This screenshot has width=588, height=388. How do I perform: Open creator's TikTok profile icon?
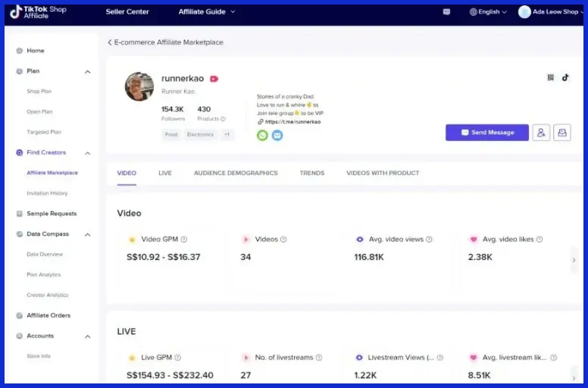pos(565,77)
